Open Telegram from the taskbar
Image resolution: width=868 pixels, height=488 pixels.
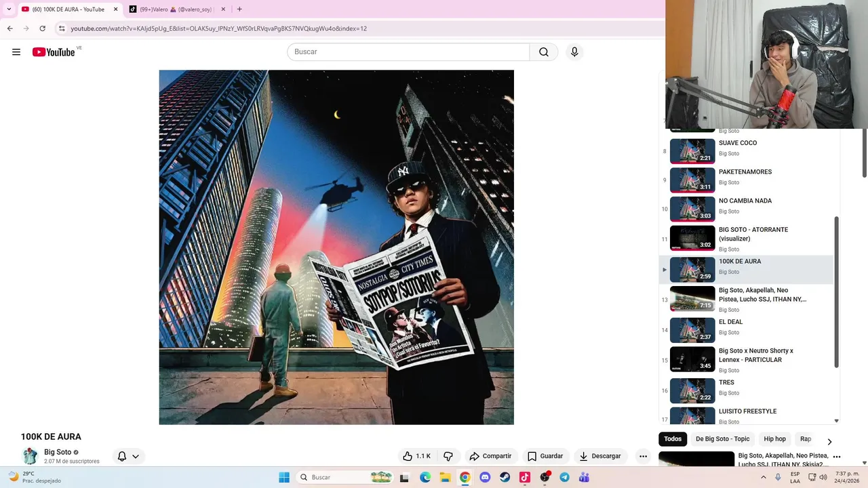coord(564,477)
